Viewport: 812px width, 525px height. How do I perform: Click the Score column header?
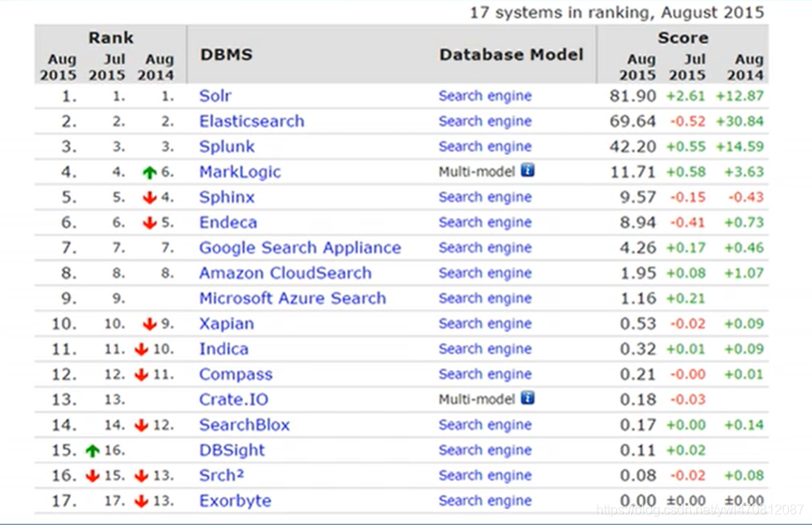coord(683,37)
